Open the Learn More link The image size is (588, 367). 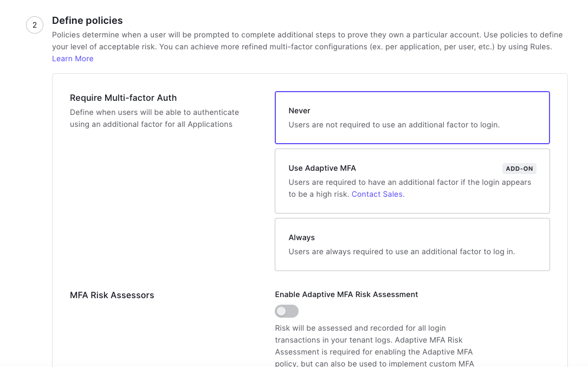pyautogui.click(x=73, y=59)
